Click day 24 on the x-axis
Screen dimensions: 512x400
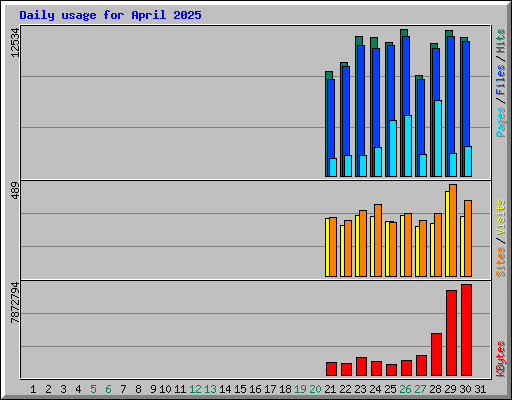tap(375, 389)
